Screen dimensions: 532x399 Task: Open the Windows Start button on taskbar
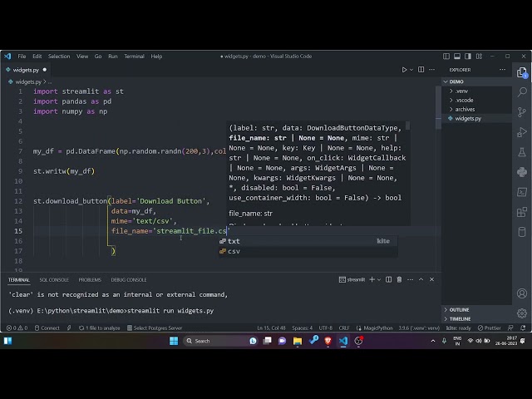(174, 341)
